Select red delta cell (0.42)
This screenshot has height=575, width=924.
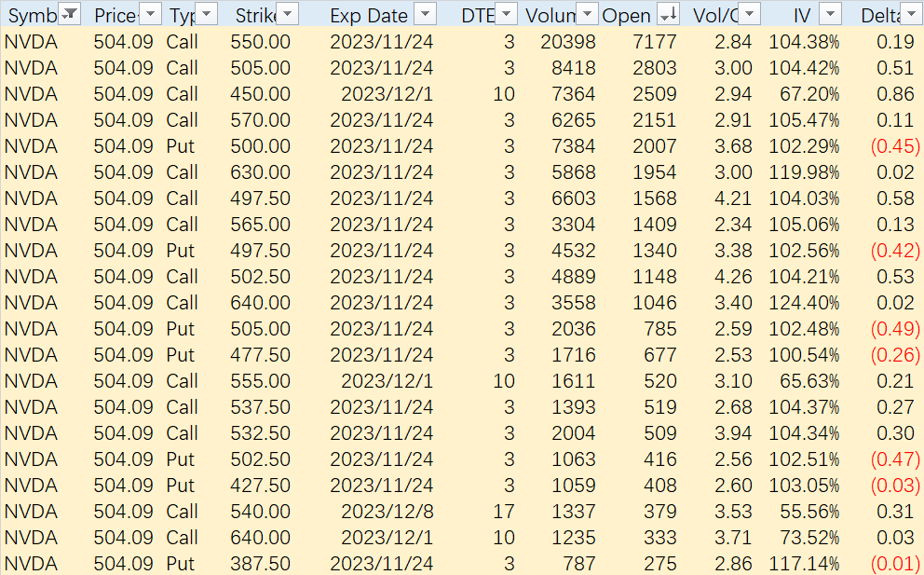tap(895, 250)
